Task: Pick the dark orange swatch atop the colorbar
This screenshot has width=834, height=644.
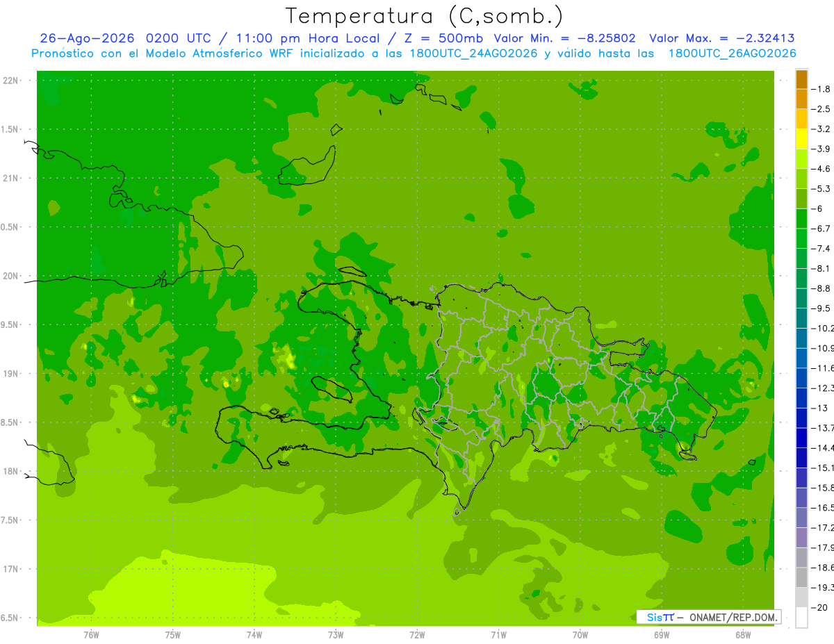Action: coord(802,79)
